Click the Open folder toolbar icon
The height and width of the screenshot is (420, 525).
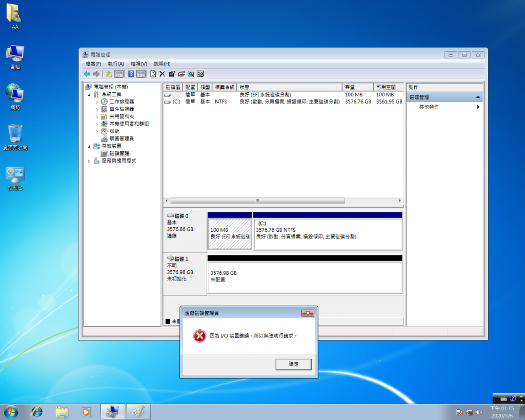coord(181,74)
